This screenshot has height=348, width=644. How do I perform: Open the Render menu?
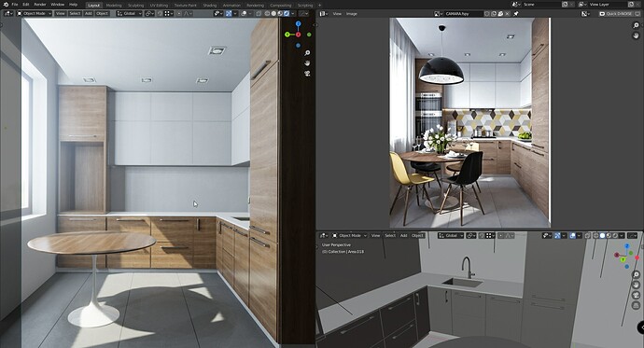40,4
